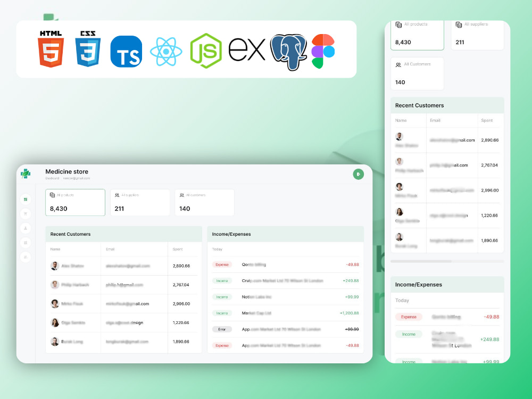Image resolution: width=532 pixels, height=399 pixels.
Task: Click the database icon in desktop All products card
Action: pyautogui.click(x=52, y=195)
